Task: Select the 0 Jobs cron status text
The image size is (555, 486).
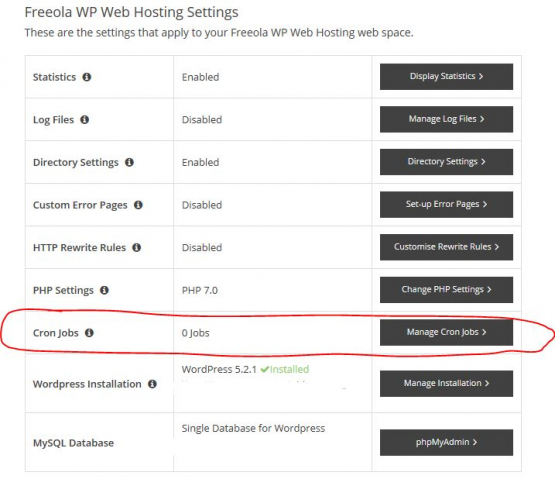Action: click(195, 333)
